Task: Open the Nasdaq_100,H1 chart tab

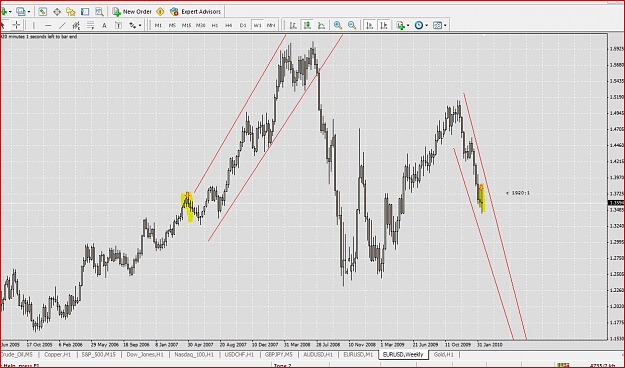Action: pyautogui.click(x=194, y=354)
